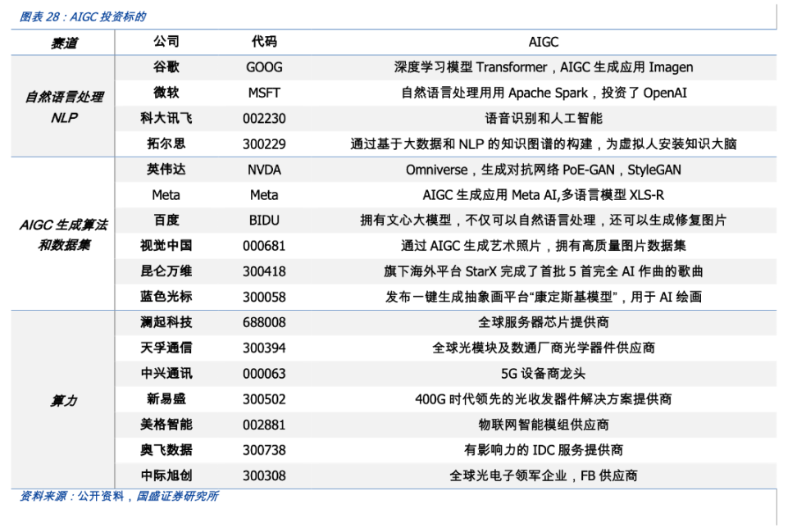Click the 'AIGC 生成算法和数据集' category cell

(64, 234)
